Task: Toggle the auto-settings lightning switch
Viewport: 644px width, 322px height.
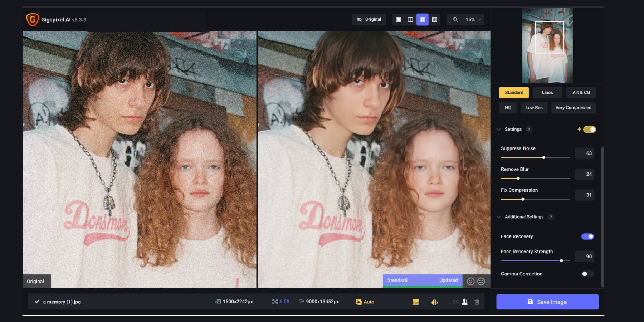Action: tap(589, 129)
